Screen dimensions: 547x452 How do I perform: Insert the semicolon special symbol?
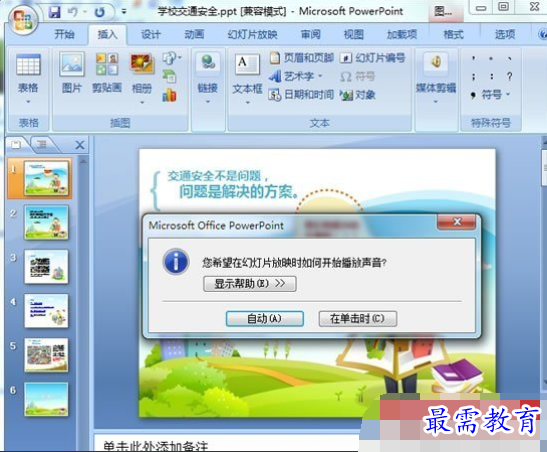[473, 76]
